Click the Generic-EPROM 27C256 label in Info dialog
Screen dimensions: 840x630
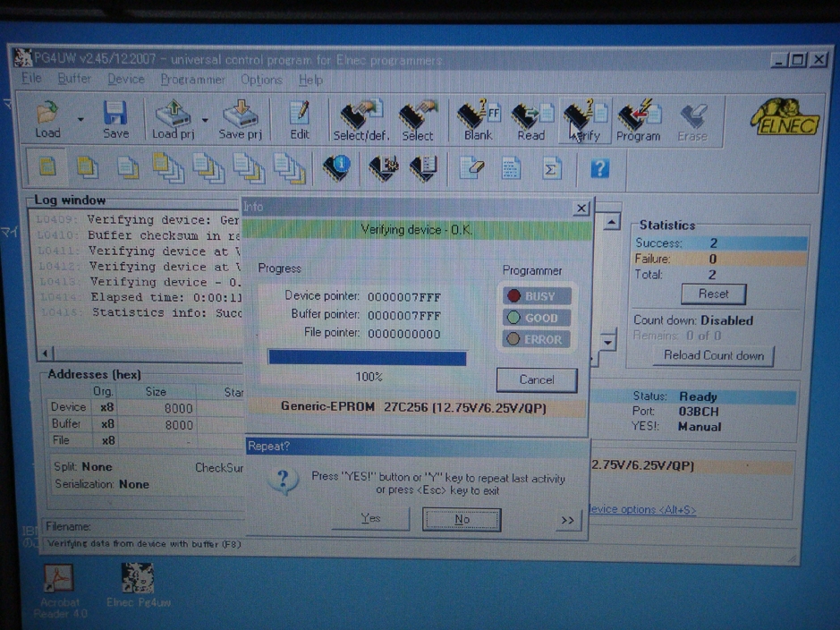pos(413,408)
